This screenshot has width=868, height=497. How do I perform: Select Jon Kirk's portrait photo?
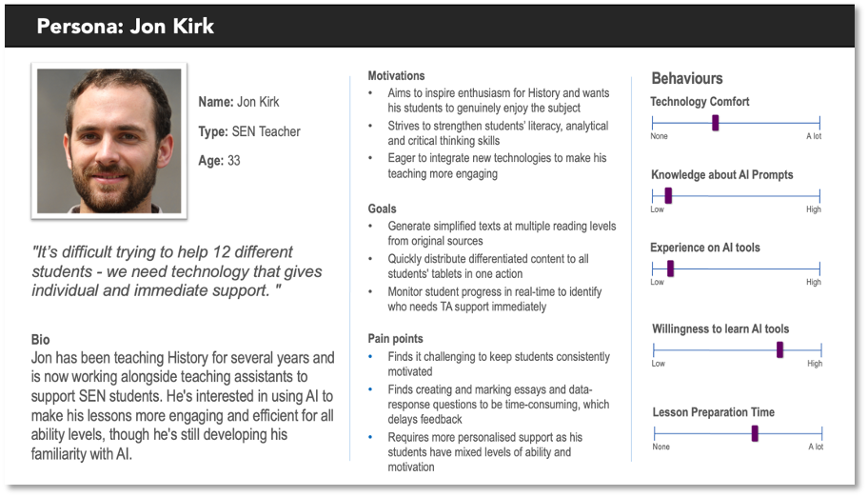(108, 141)
